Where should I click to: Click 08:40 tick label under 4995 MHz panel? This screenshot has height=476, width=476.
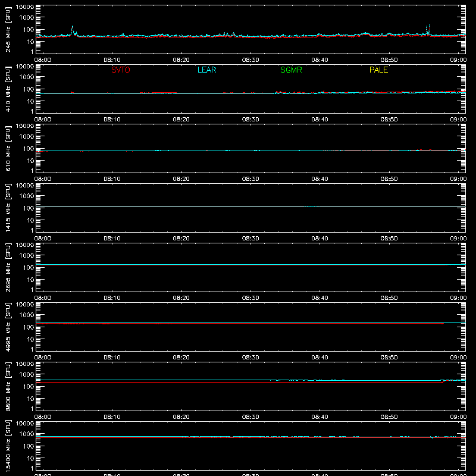(x=320, y=358)
